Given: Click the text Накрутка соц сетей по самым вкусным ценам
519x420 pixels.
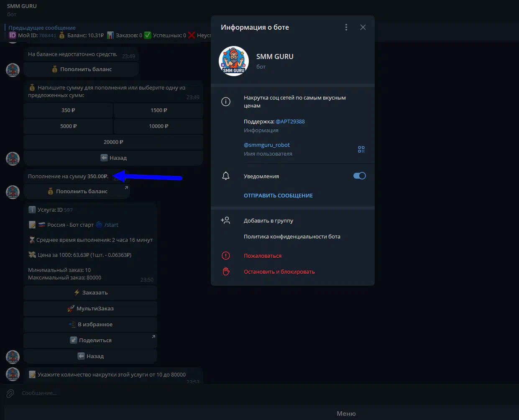Looking at the screenshot, I should (x=295, y=102).
